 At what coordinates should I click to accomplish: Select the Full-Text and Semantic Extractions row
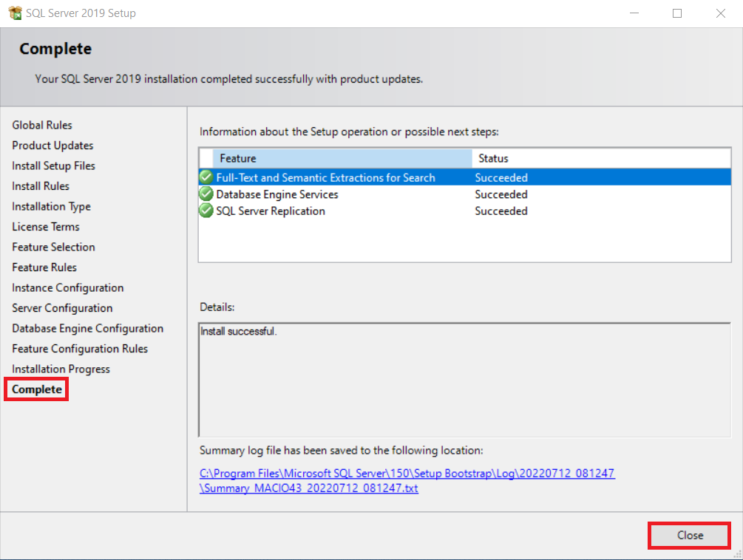[x=465, y=177]
